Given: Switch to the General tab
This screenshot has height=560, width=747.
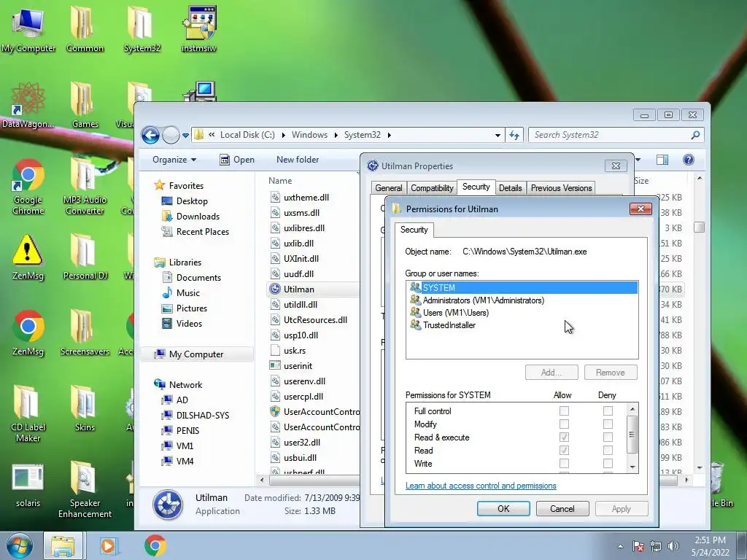Looking at the screenshot, I should pos(389,188).
